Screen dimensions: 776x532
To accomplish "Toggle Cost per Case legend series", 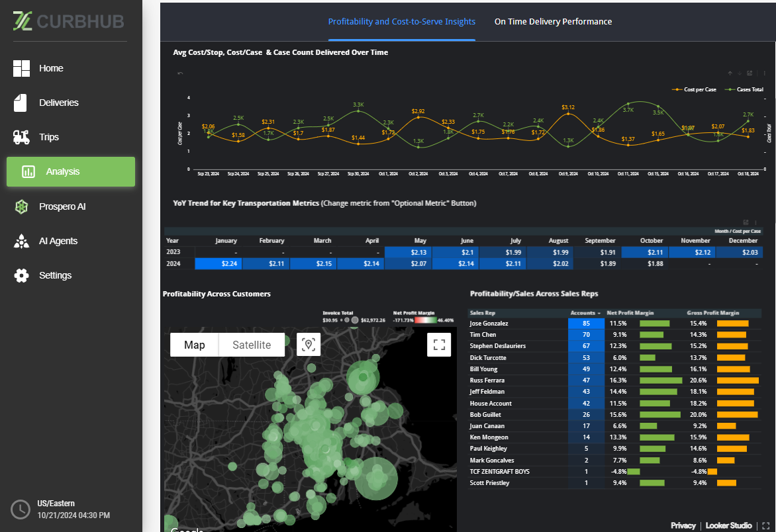I will coord(697,89).
